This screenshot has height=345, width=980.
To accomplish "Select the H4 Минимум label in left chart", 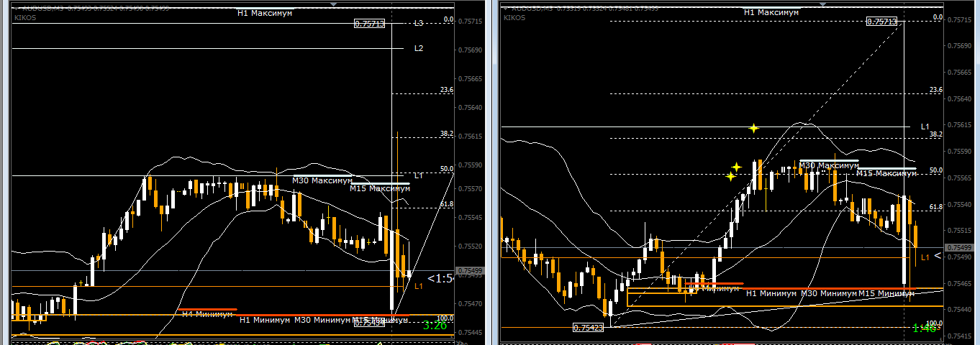I will (x=207, y=314).
